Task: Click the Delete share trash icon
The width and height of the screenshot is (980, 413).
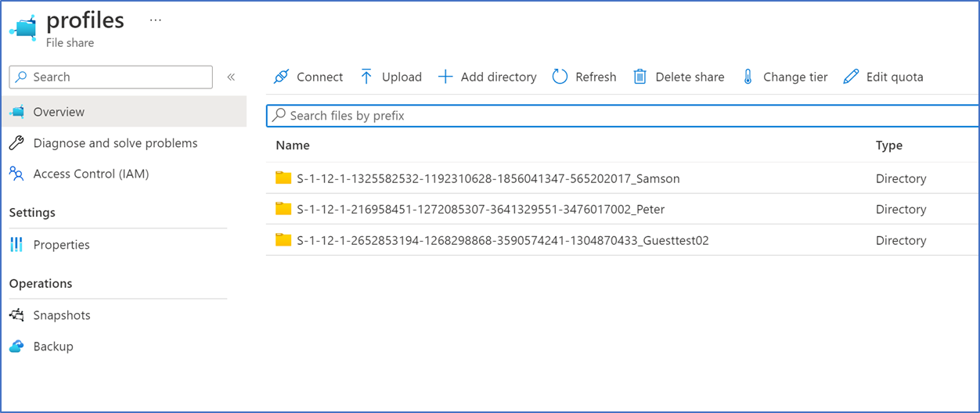Action: (x=640, y=77)
